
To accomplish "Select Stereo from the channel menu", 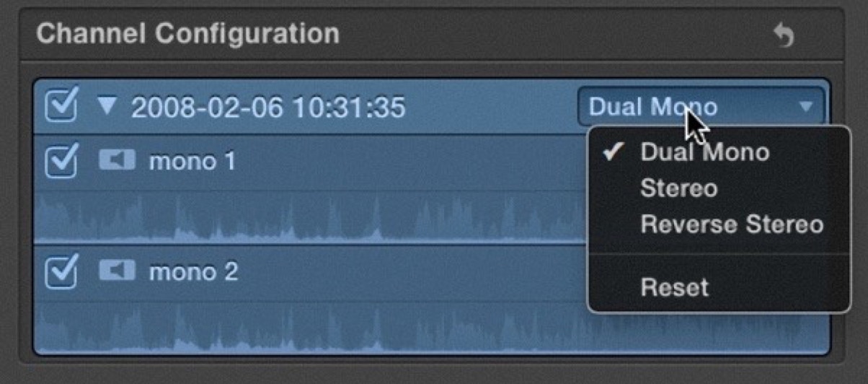I will click(678, 188).
